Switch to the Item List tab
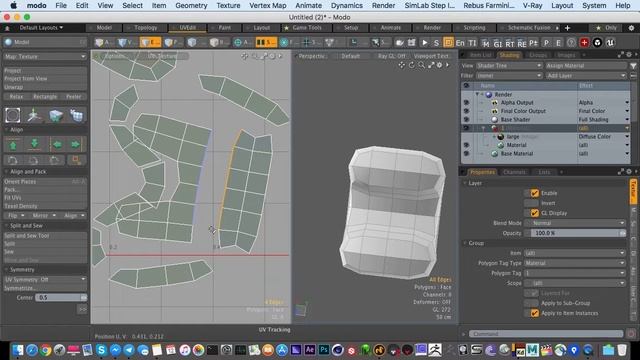Screen dimensions: 640x360 (481, 55)
